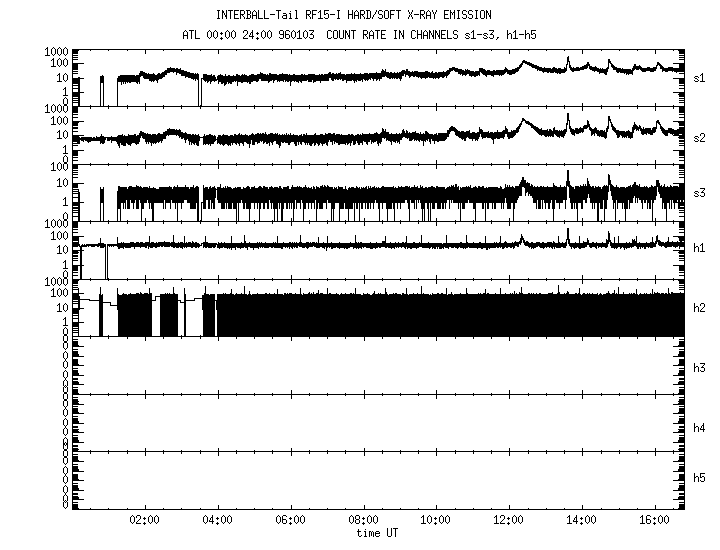
Task: Click the h5 channel label
Action: tap(700, 478)
